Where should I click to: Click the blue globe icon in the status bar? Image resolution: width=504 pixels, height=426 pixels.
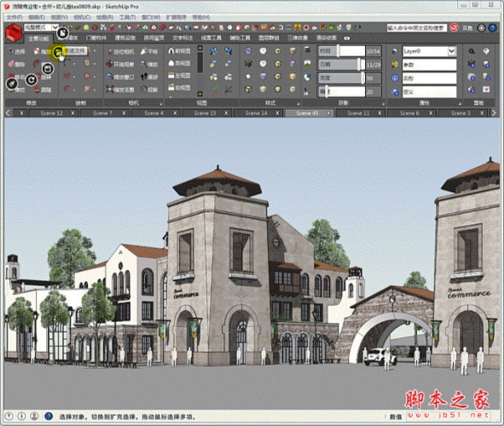49,417
